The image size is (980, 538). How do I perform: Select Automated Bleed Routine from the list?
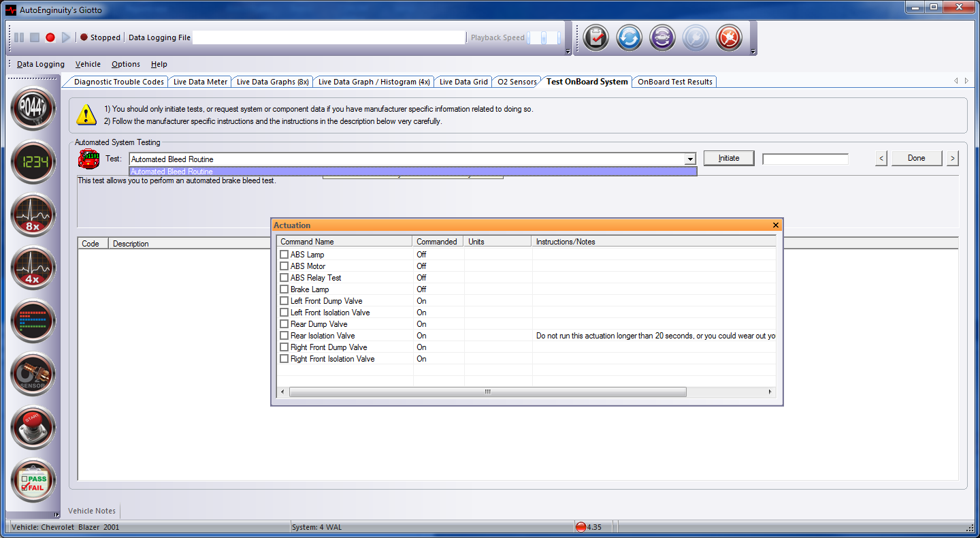pos(412,172)
